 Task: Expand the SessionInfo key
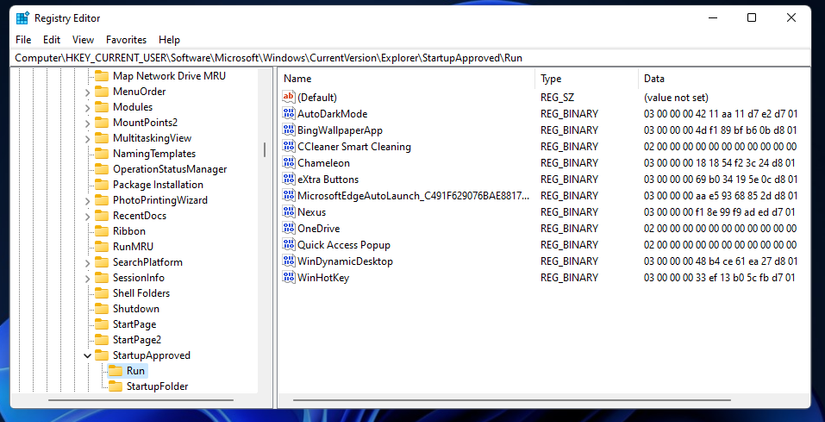(x=87, y=278)
